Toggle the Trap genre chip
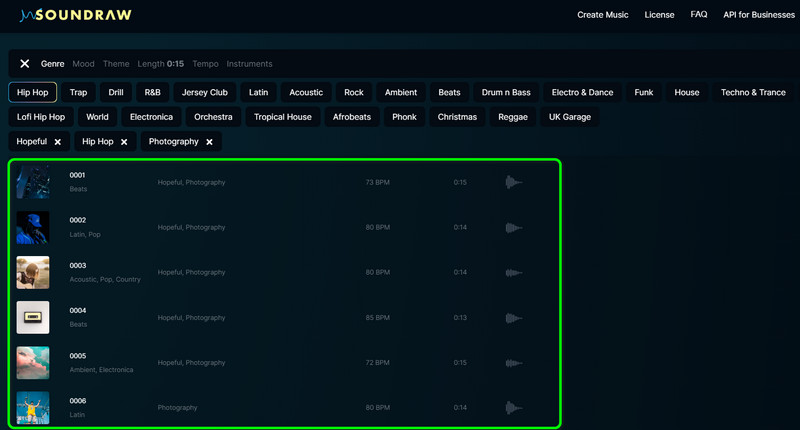The width and height of the screenshot is (800, 430). [x=78, y=92]
